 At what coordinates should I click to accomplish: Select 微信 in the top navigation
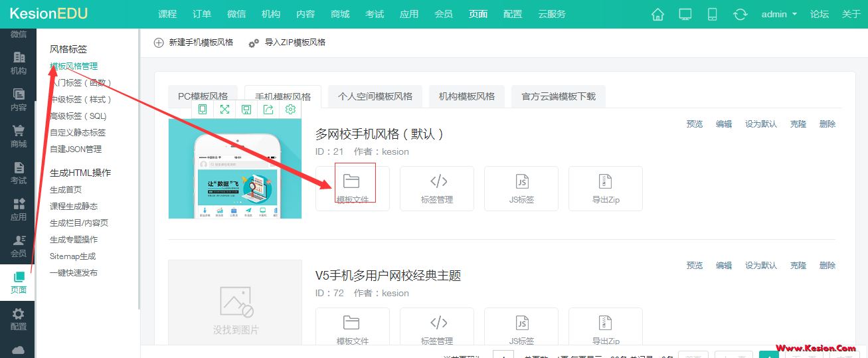pos(236,14)
